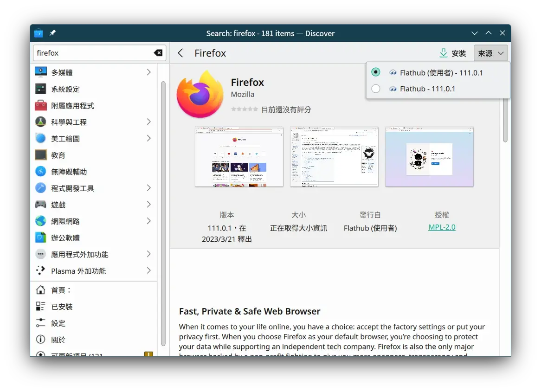
Task: Clear the firefox search text
Action: 158,52
